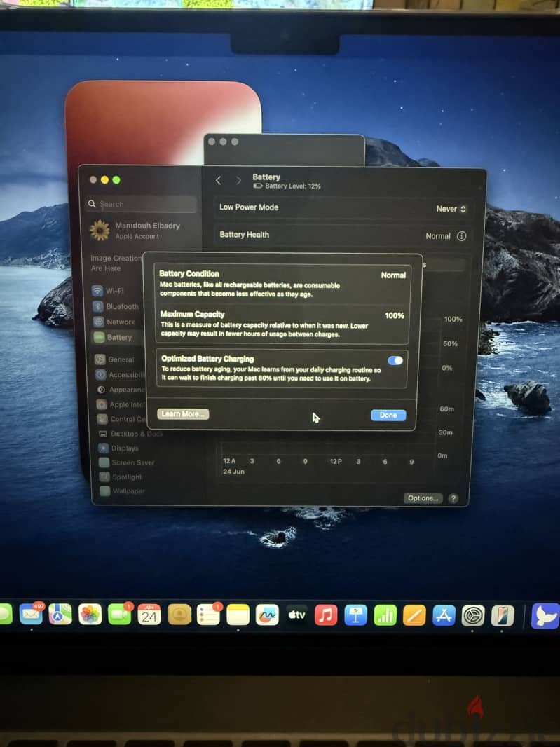The width and height of the screenshot is (560, 747).
Task: Open Displays settings in sidebar
Action: click(x=118, y=448)
